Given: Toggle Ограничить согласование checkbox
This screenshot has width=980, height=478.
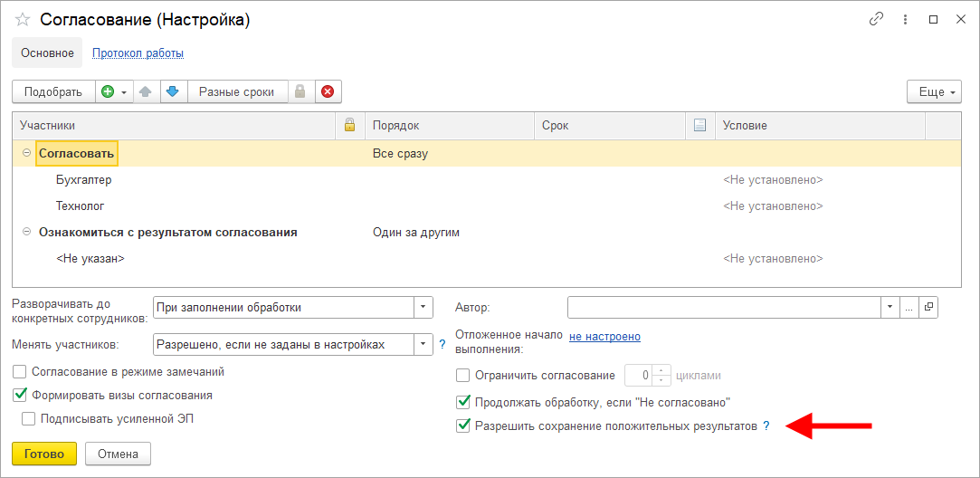Looking at the screenshot, I should 463,376.
